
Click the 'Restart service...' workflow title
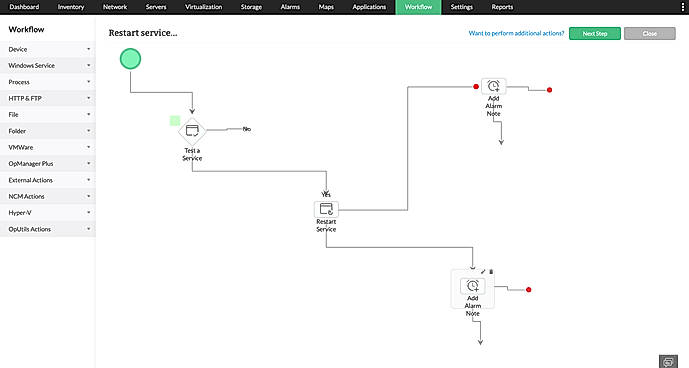pyautogui.click(x=143, y=33)
